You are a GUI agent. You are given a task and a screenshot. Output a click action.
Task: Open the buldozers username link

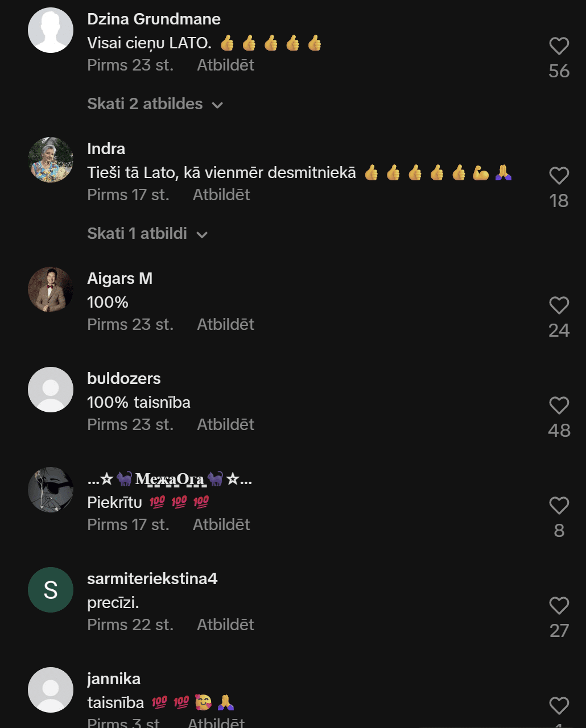(124, 379)
